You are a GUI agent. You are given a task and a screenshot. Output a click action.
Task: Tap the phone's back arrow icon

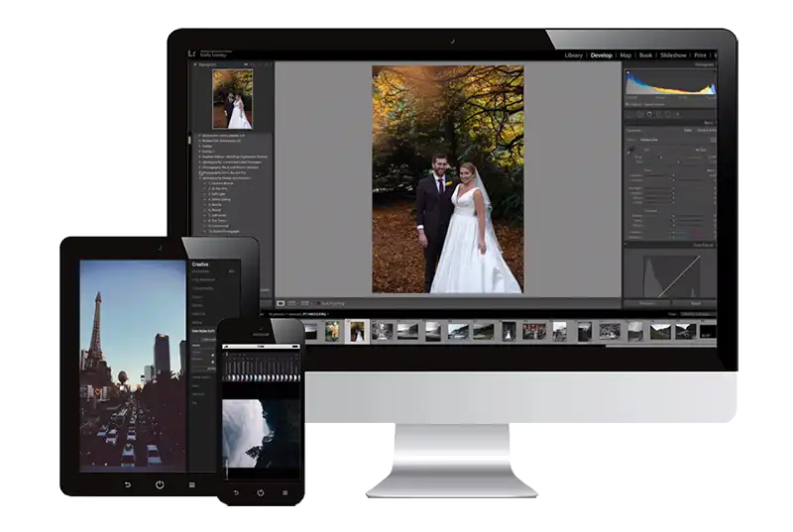tap(236, 492)
